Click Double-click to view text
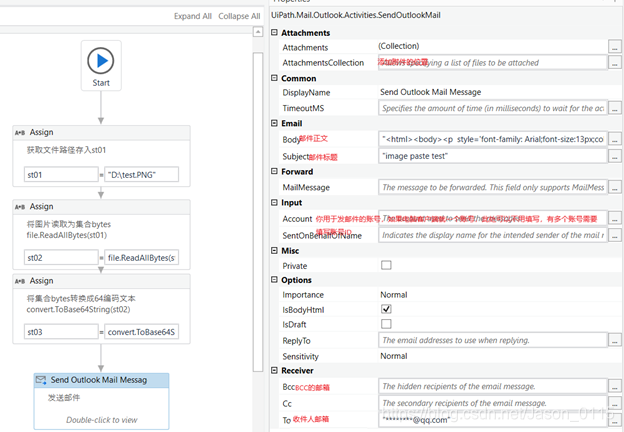This screenshot has height=432, width=624. pyautogui.click(x=101, y=420)
